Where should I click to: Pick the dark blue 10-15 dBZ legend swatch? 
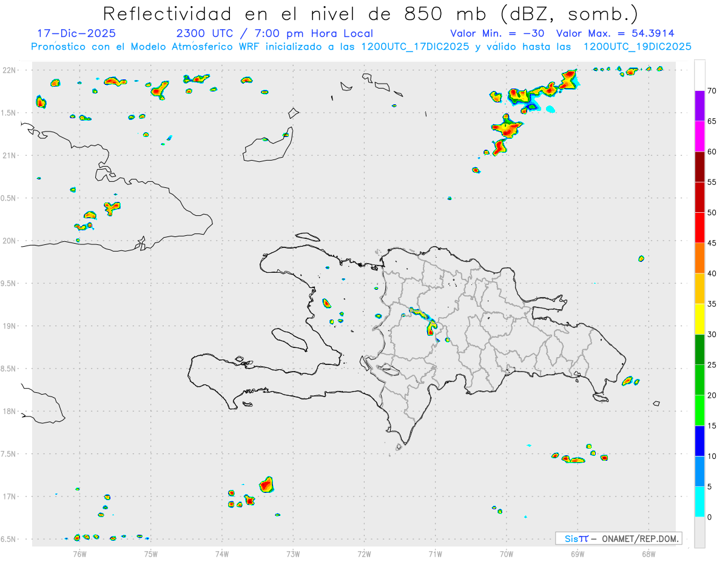[x=699, y=441]
